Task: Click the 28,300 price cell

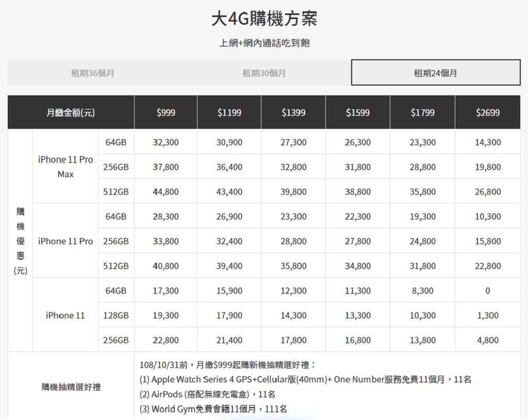Action: pos(166,216)
